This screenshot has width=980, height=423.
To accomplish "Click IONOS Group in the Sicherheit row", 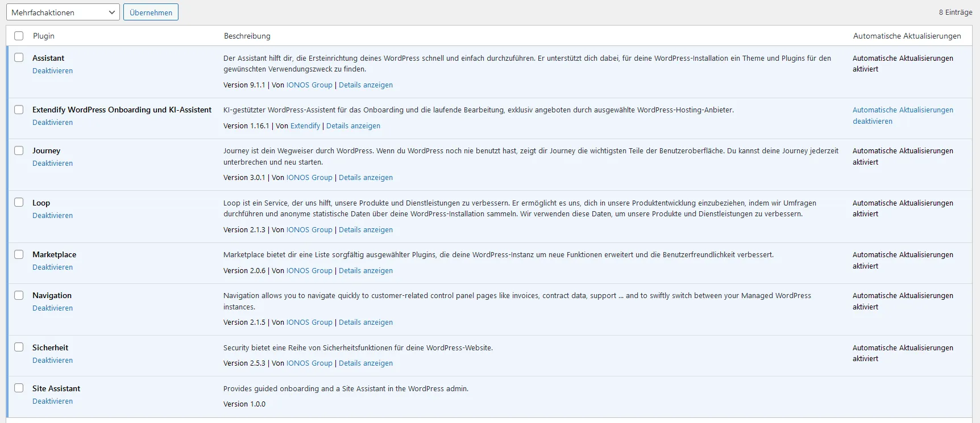I will tap(309, 363).
